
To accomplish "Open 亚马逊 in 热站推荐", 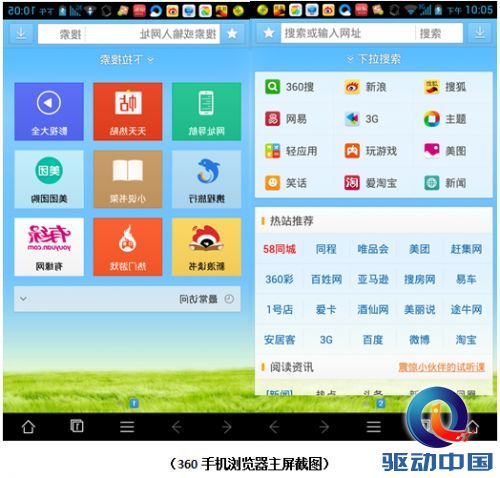I will (x=373, y=279).
